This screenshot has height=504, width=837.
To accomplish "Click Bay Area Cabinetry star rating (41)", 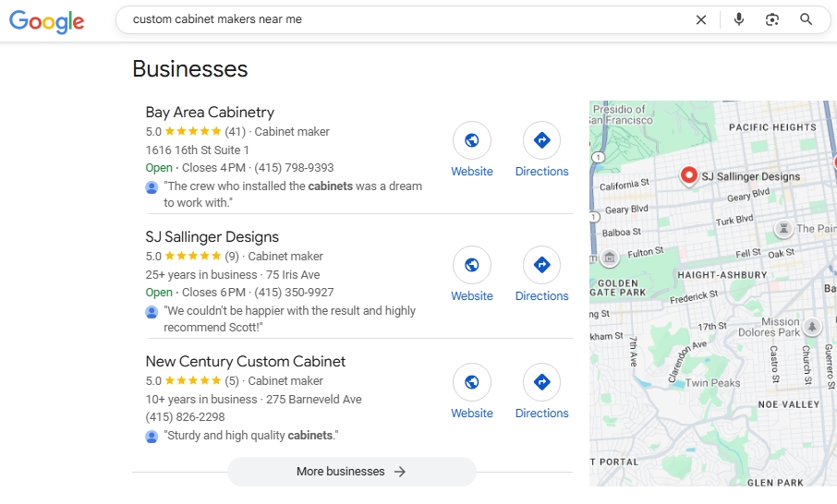I will tap(195, 131).
